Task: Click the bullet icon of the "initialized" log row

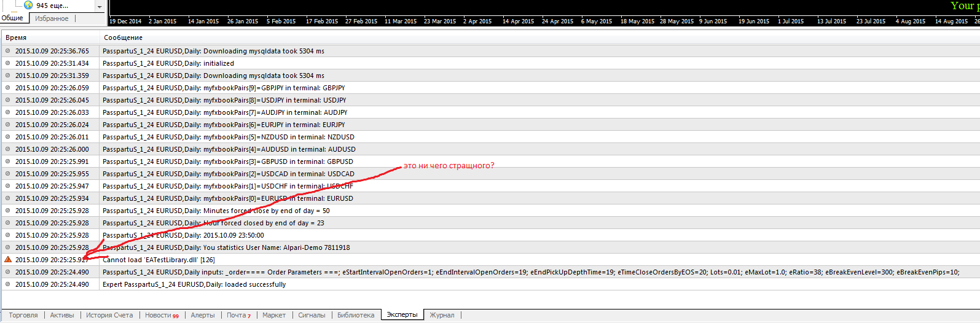Action: pos(8,63)
